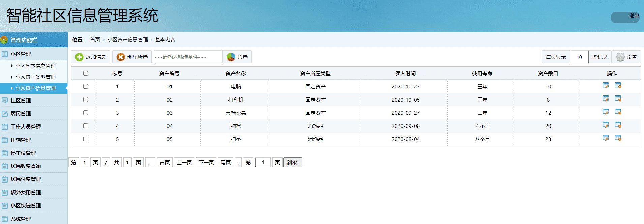Go to 下一页 in pagination
Screen dimensions: 644x224
click(x=206, y=162)
